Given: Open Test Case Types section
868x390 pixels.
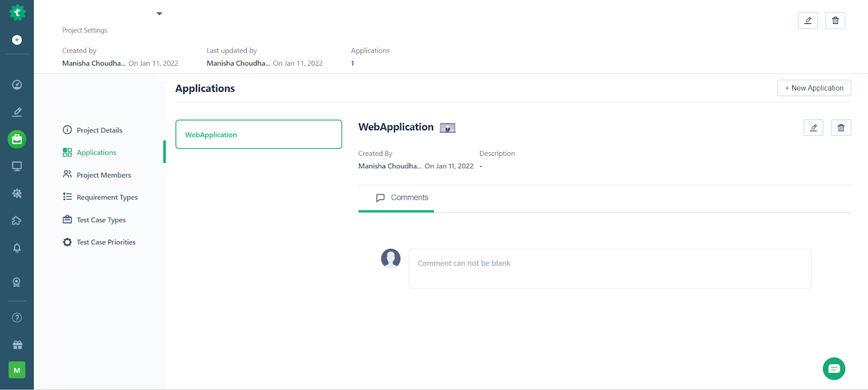Looking at the screenshot, I should (x=94, y=220).
